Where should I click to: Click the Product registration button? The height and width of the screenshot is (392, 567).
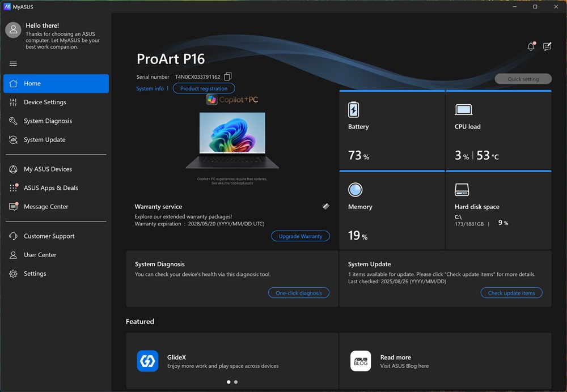(x=204, y=88)
